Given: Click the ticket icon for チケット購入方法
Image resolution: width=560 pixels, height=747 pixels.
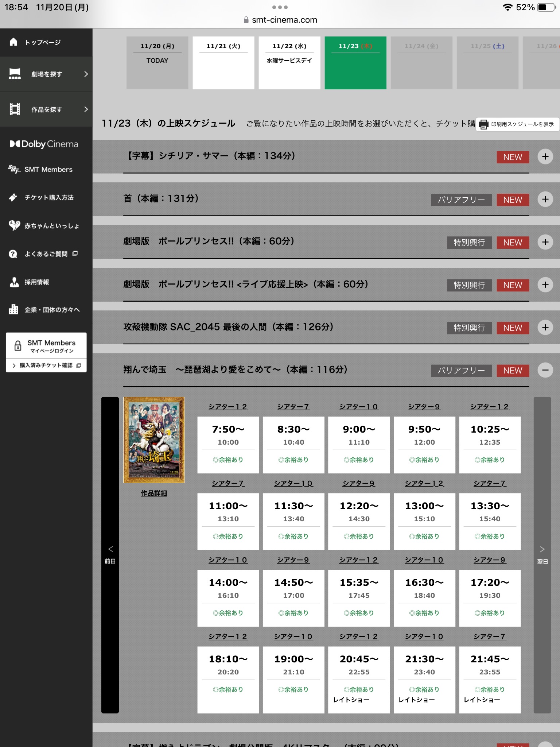Looking at the screenshot, I should click(13, 197).
